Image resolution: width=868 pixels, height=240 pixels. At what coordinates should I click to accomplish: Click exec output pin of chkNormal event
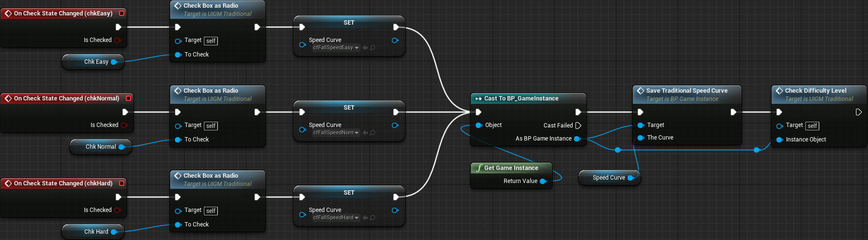pyautogui.click(x=125, y=112)
